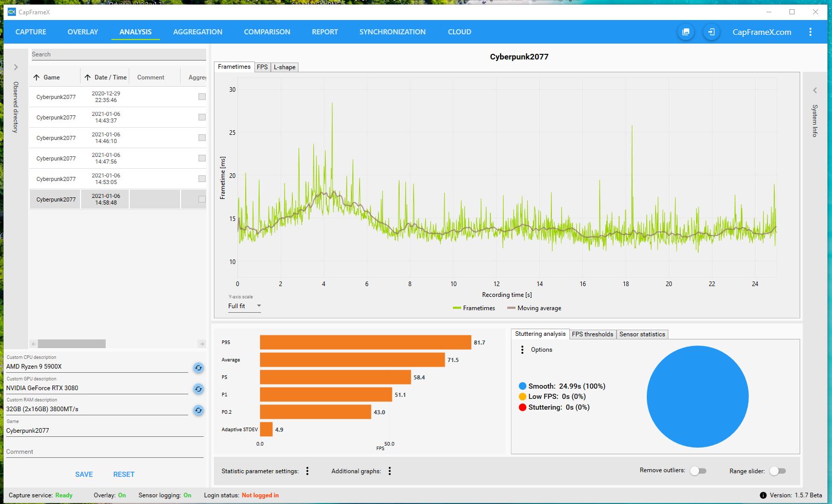The height and width of the screenshot is (504, 832).
Task: Toggle Moving average in chart legend
Action: (x=534, y=308)
